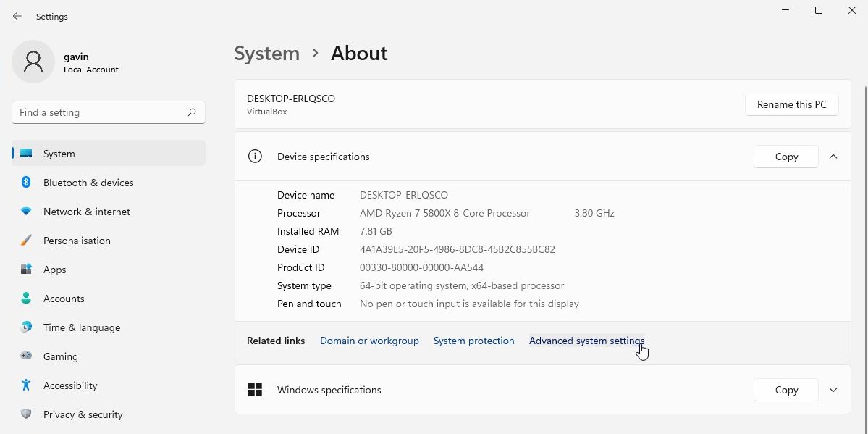Click the Device specifications info icon

pyautogui.click(x=255, y=157)
